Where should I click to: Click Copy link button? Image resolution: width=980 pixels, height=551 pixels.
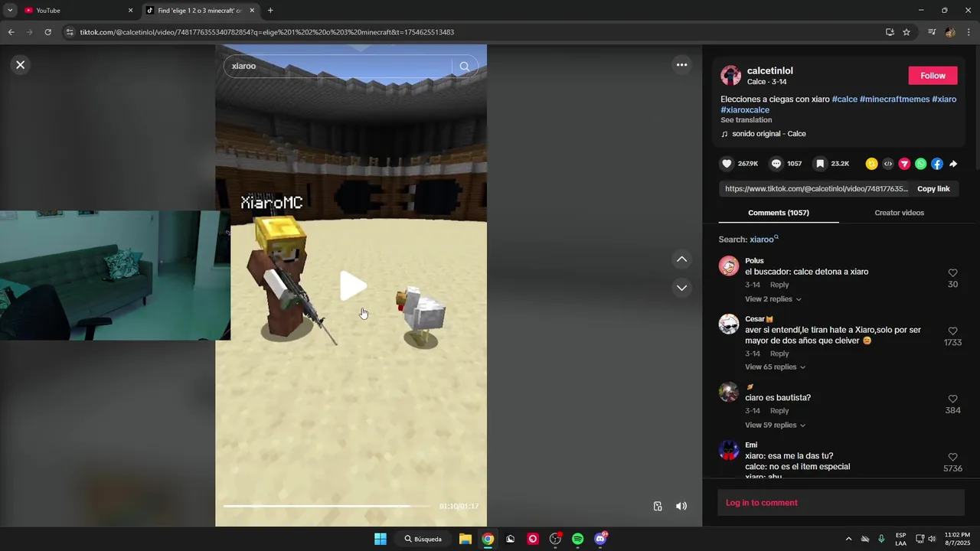933,189
